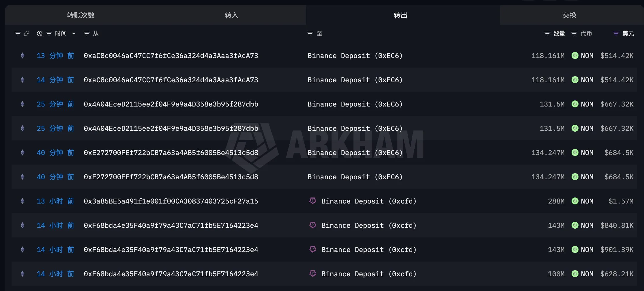
Task: Click the purple filter icon beside 美元
Action: click(616, 33)
